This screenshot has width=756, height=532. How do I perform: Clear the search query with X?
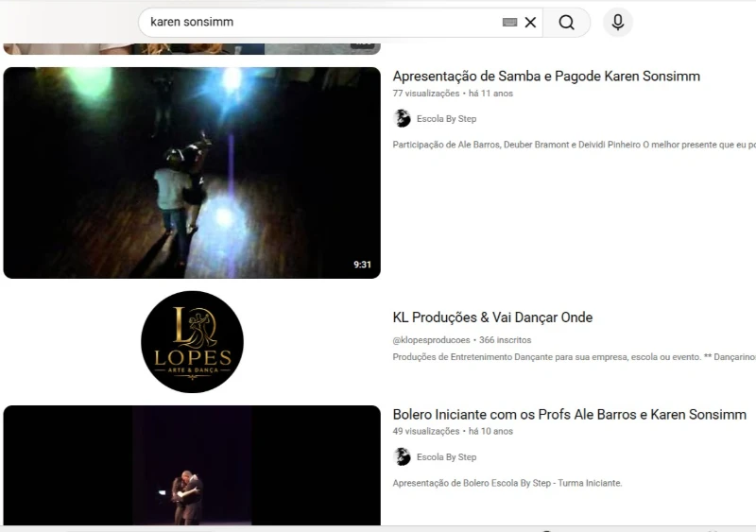pyautogui.click(x=530, y=22)
